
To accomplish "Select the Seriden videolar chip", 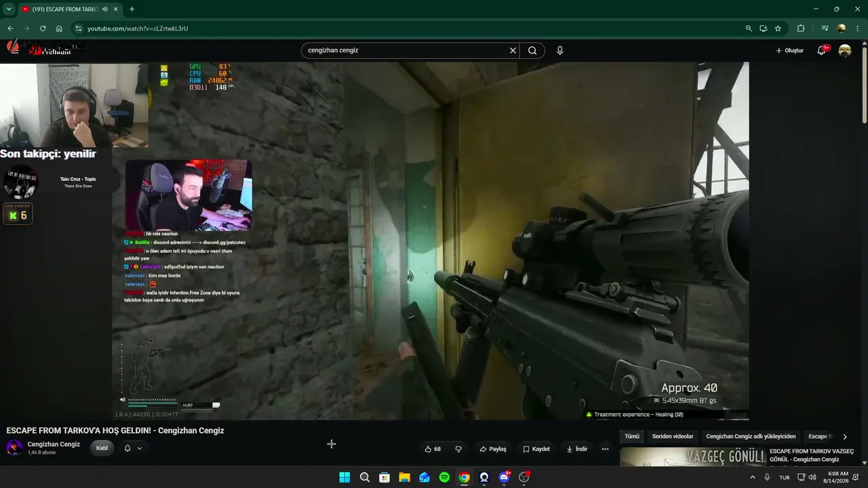I will (x=673, y=436).
